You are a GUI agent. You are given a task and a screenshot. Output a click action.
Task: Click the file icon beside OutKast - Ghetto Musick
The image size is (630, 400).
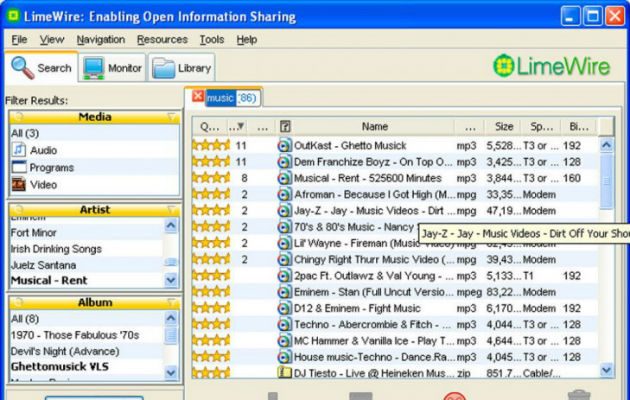click(x=285, y=145)
